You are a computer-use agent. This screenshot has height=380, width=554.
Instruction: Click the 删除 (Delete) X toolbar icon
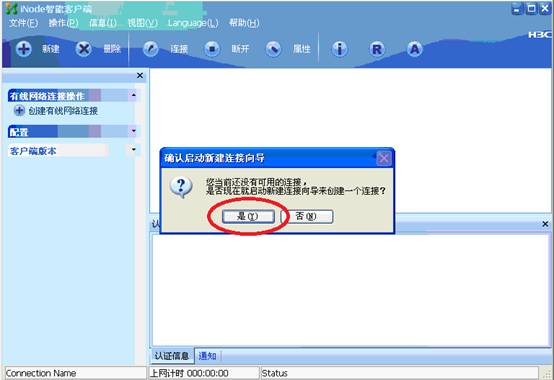pos(84,49)
